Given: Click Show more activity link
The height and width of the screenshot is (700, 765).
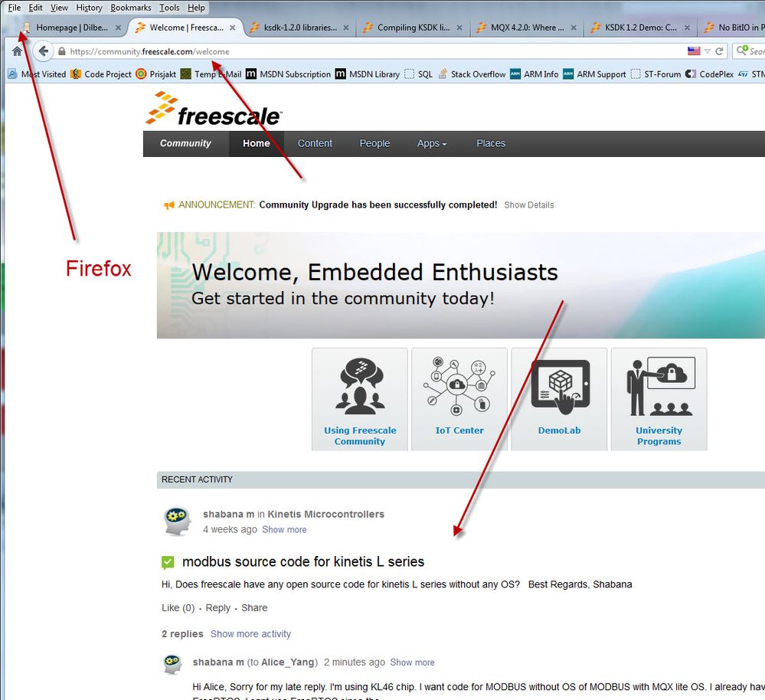Looking at the screenshot, I should tap(250, 633).
